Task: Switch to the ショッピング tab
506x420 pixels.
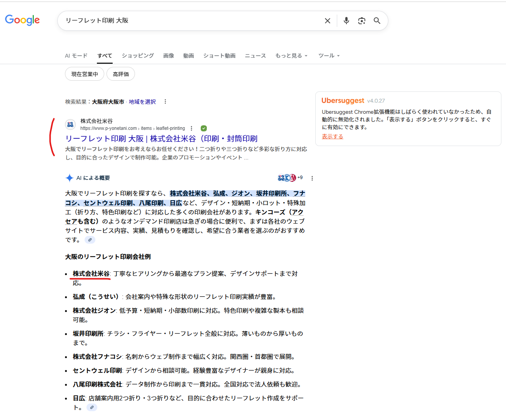Action: [138, 56]
